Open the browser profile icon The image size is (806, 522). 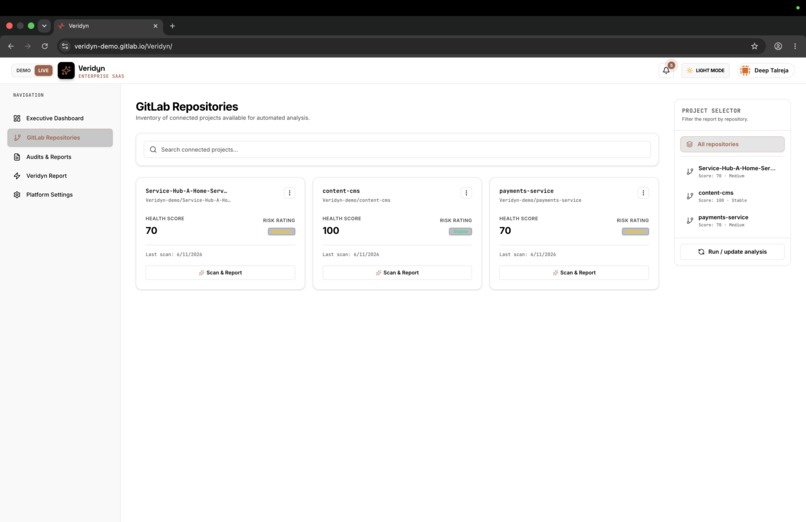(778, 46)
